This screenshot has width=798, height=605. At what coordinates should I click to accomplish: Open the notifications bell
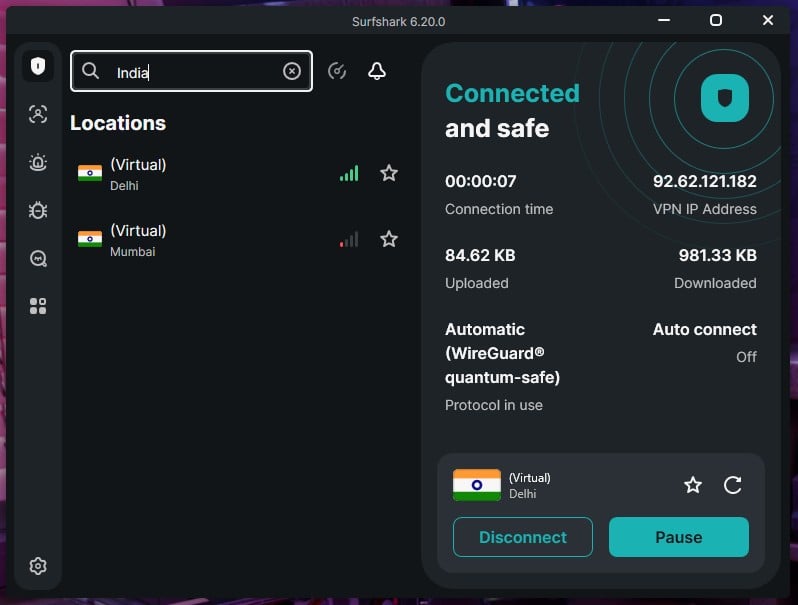click(377, 71)
